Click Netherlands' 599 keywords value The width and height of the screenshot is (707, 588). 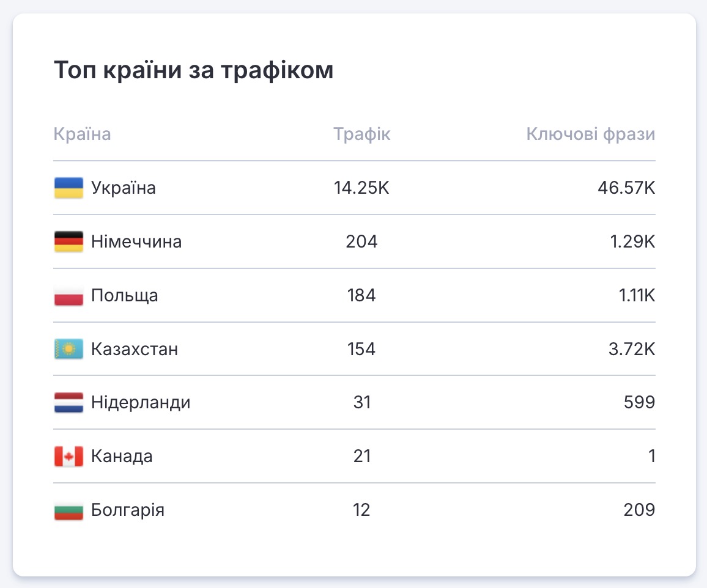[639, 403]
